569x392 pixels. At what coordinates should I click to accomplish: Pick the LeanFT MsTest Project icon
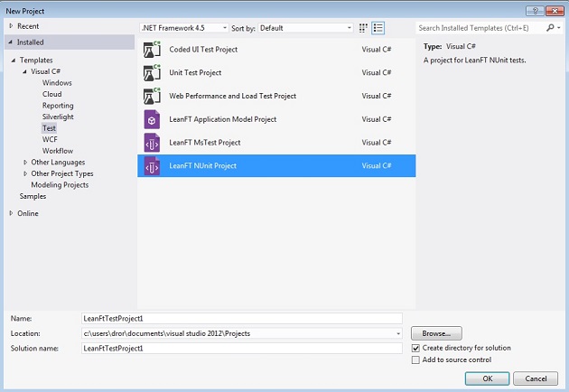click(152, 143)
